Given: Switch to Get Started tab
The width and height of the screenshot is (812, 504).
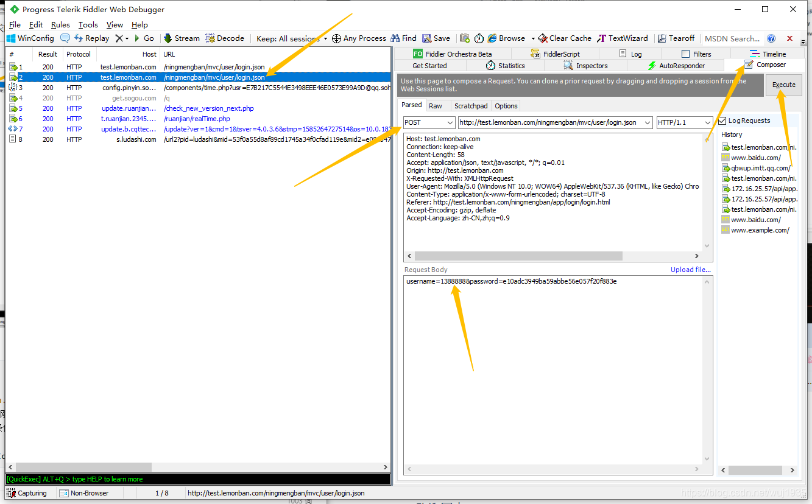Looking at the screenshot, I should click(429, 66).
